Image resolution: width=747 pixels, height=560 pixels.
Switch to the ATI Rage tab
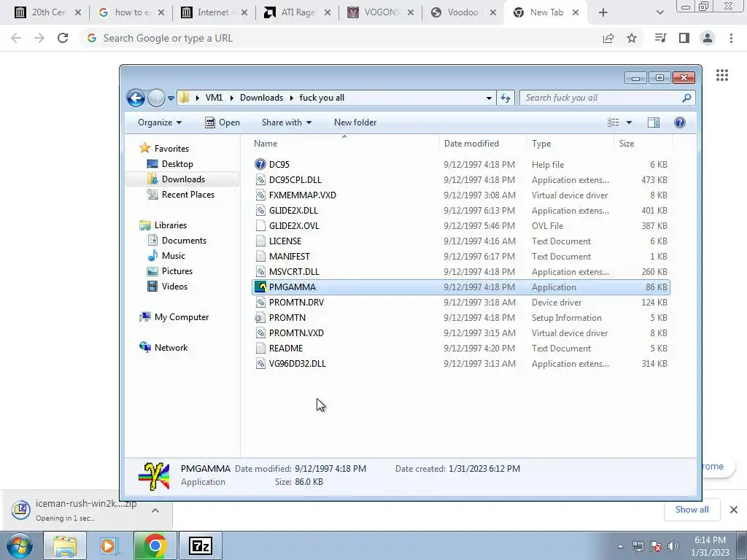pos(296,12)
